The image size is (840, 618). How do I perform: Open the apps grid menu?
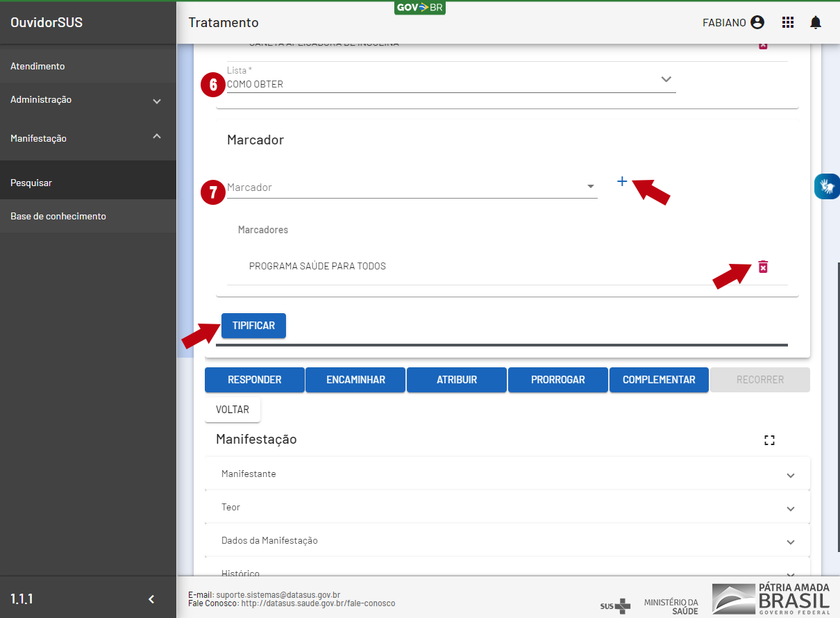[x=788, y=23]
